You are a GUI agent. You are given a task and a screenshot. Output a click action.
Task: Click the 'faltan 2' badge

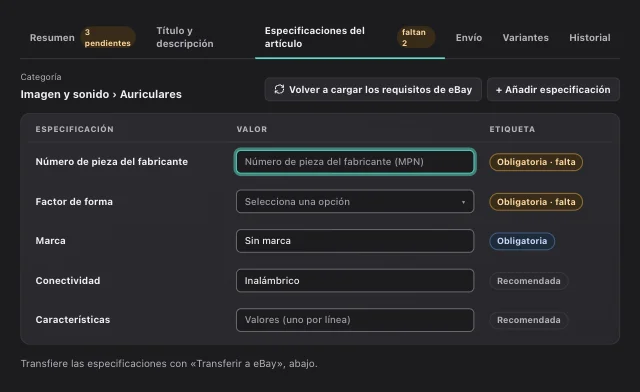click(x=416, y=38)
